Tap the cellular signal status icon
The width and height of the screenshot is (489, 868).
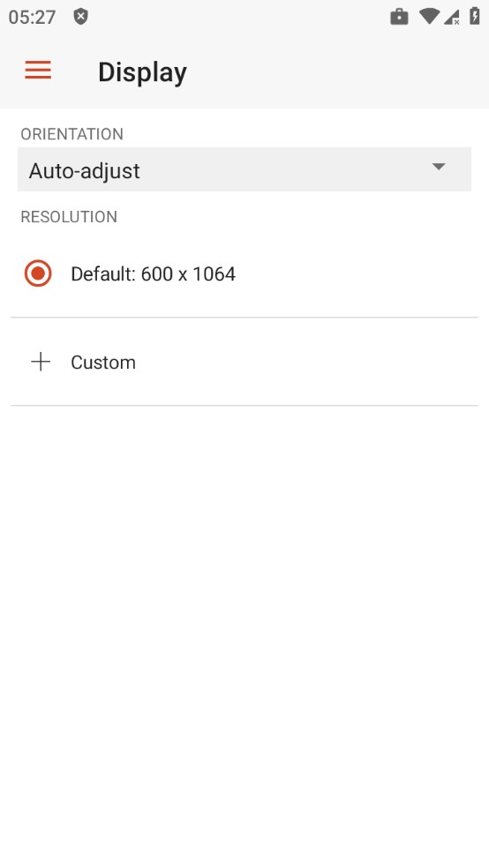tap(452, 17)
